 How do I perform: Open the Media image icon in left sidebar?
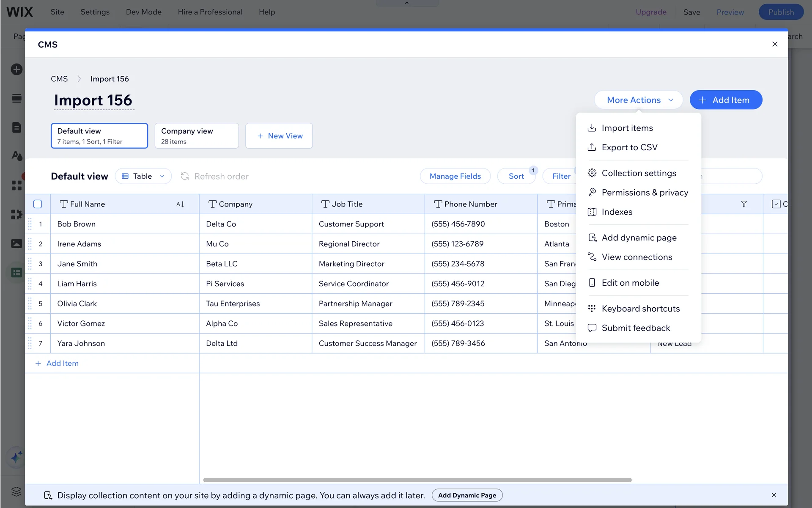pyautogui.click(x=16, y=243)
